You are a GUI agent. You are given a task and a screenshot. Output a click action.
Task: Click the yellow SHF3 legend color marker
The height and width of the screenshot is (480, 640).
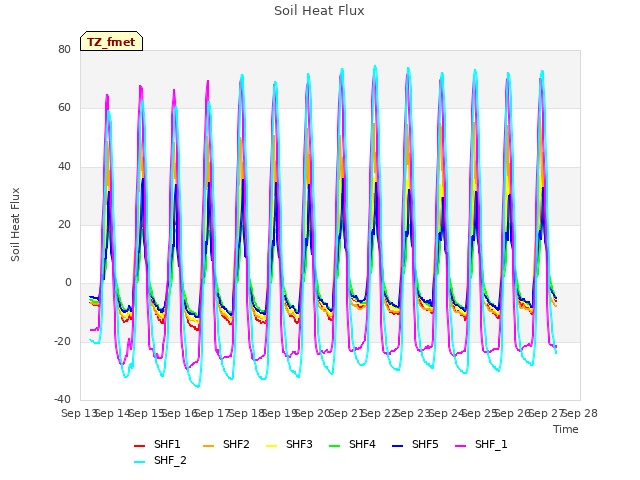point(271,445)
